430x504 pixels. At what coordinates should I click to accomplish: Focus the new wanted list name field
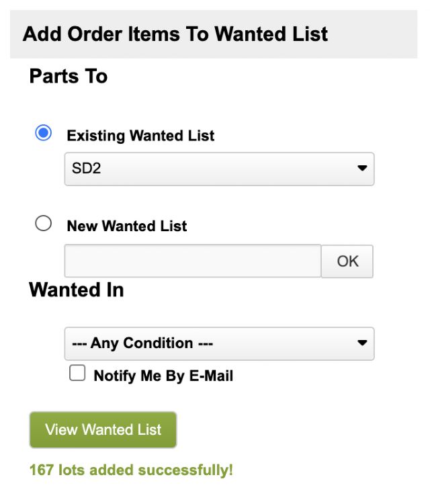[x=193, y=261]
